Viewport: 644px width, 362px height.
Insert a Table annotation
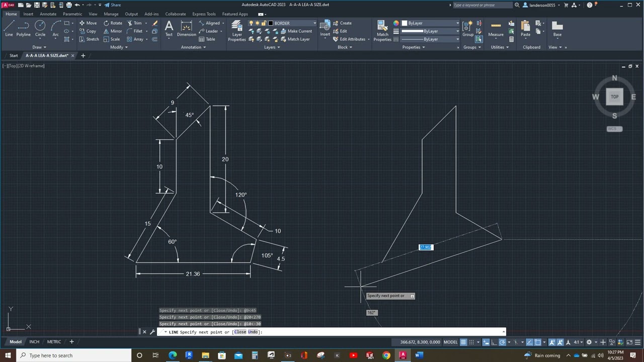point(207,39)
